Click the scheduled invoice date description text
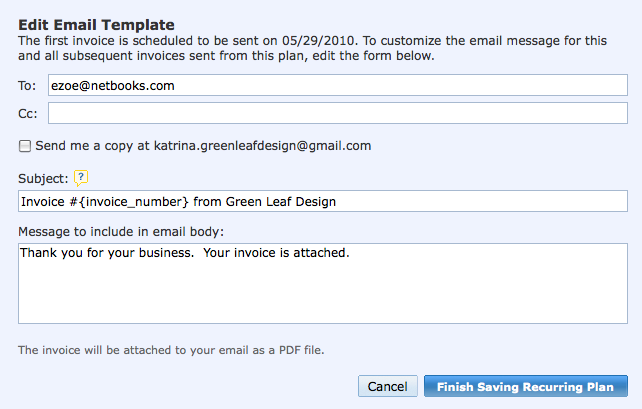Viewport: 642px width, 409px height. [x=312, y=48]
